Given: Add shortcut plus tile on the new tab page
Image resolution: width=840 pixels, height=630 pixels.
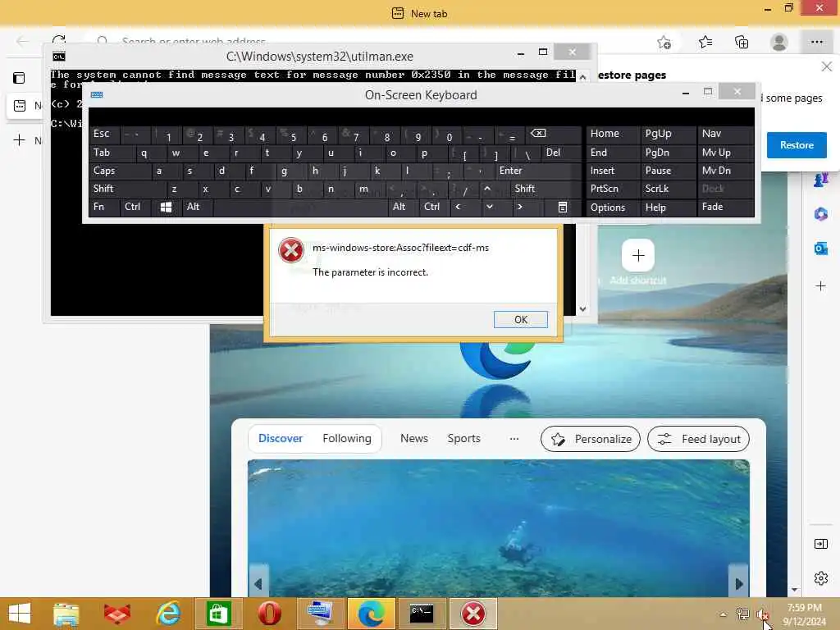Looking at the screenshot, I should click(x=638, y=256).
